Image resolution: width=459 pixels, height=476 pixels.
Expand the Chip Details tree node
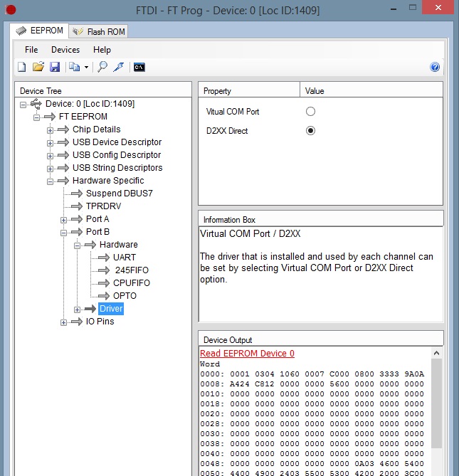tap(51, 129)
